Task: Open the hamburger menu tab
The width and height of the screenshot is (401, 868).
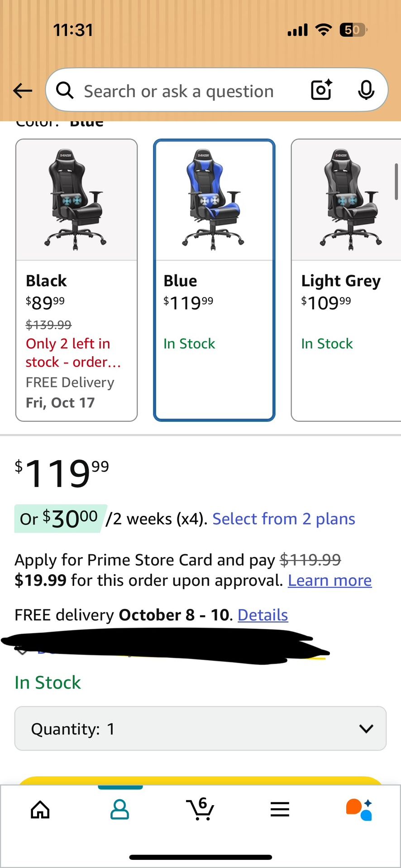Action: pos(280,809)
